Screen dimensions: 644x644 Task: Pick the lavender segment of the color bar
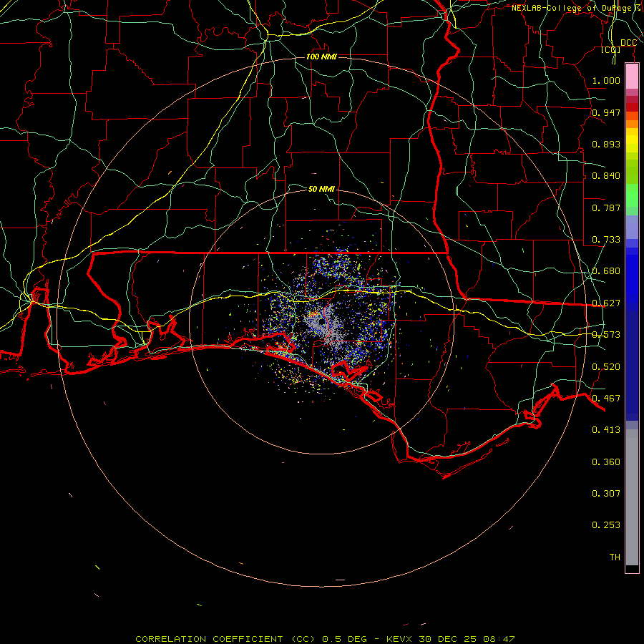pos(632,227)
